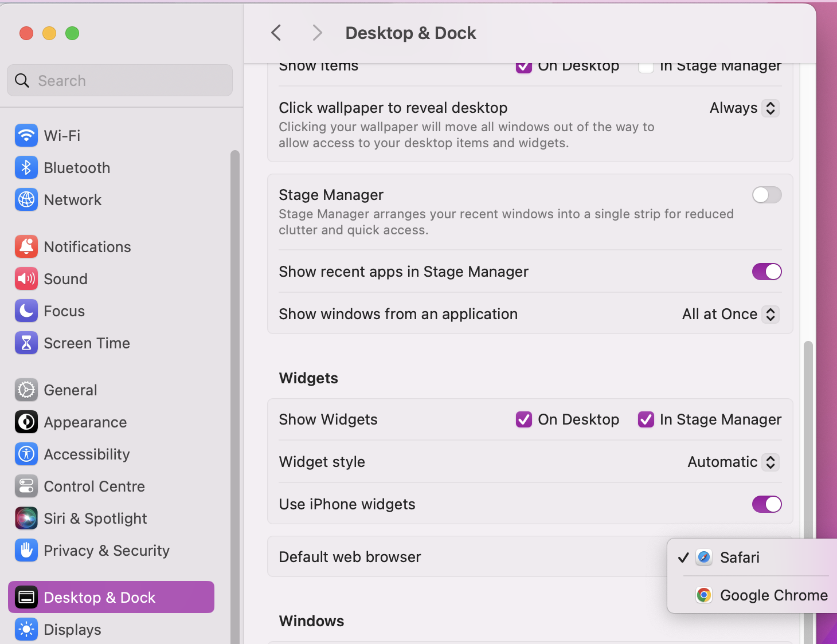
Task: Click the Sound settings icon
Action: pyautogui.click(x=26, y=279)
